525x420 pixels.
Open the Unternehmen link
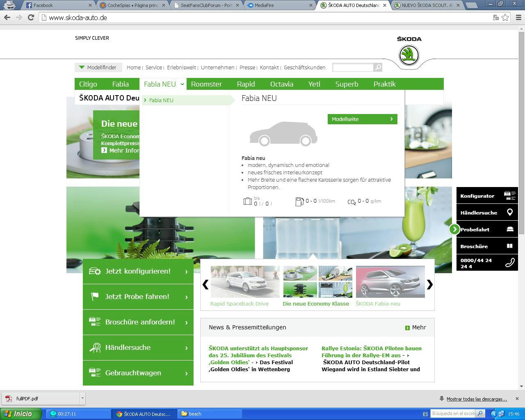217,67
